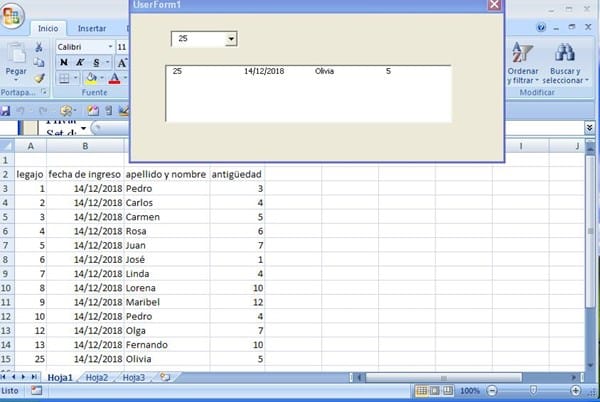Click the Pegar paste icon
The image size is (600, 402).
[x=16, y=54]
